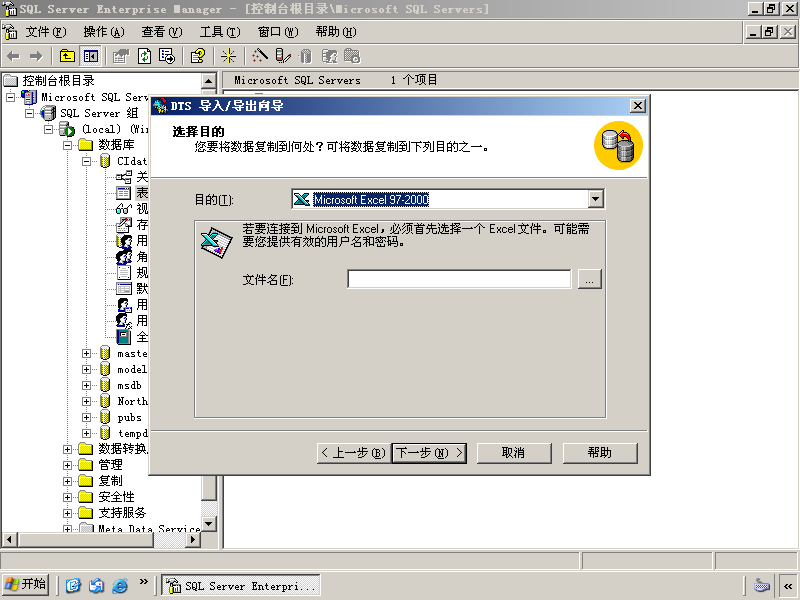Image resolution: width=800 pixels, height=600 pixels.
Task: Click the yellow New star toolbar icon
Action: pos(228,56)
